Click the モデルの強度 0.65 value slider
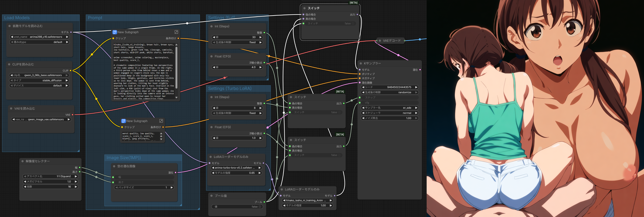This screenshot has height=217, width=644. point(236,173)
